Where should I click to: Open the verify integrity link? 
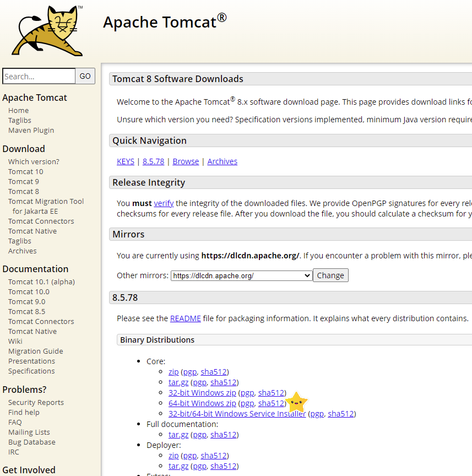pyautogui.click(x=164, y=203)
